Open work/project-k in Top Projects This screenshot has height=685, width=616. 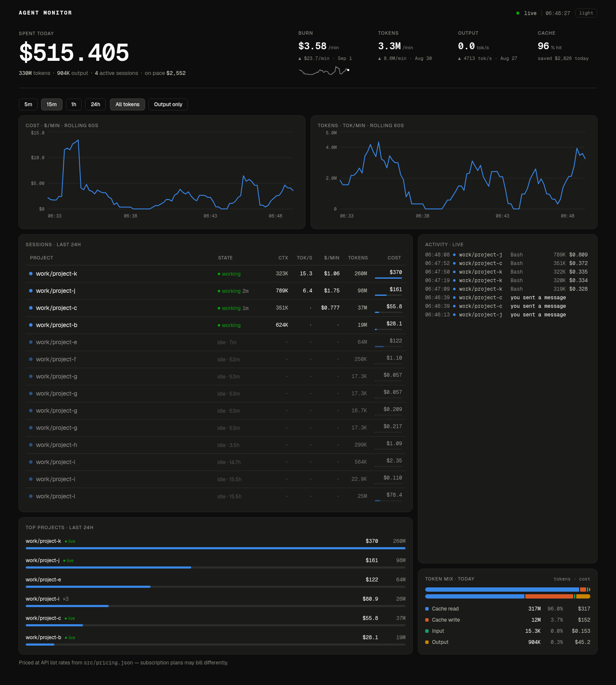216,544
